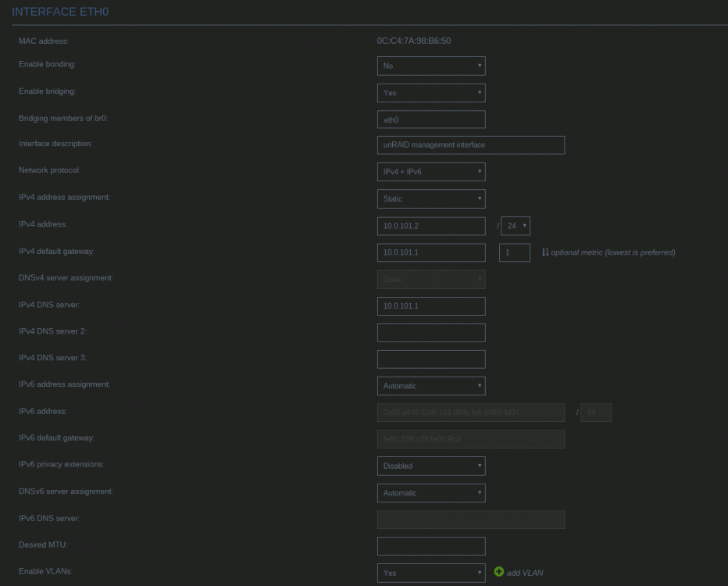This screenshot has height=586, width=728.
Task: Click the IPv4 DNS server field
Action: coord(431,306)
